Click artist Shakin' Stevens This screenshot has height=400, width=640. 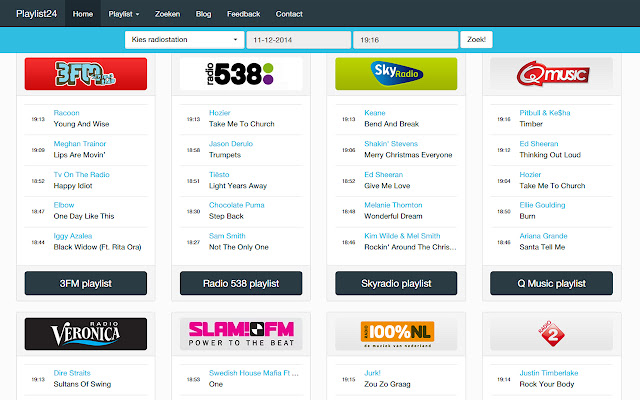pyautogui.click(x=391, y=144)
